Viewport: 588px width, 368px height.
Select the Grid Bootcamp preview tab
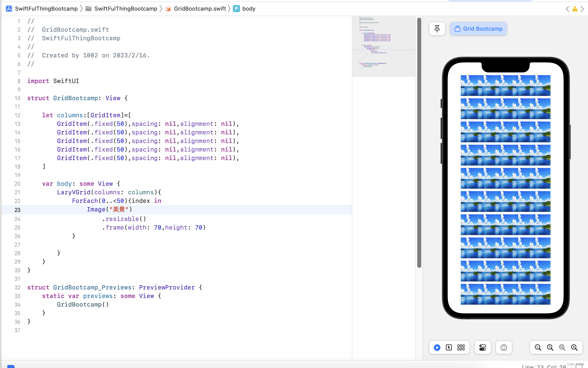tap(478, 29)
